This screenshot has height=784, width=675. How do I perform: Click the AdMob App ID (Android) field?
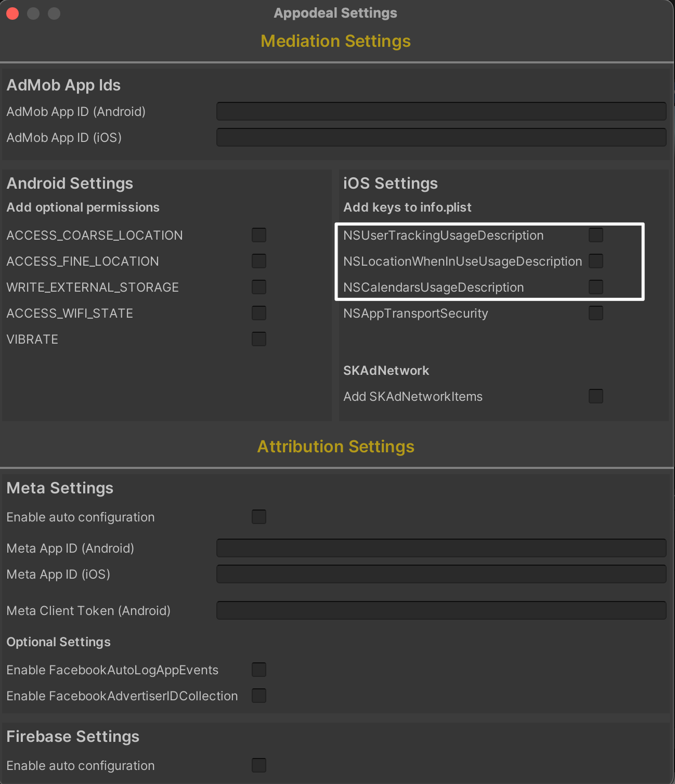441,111
